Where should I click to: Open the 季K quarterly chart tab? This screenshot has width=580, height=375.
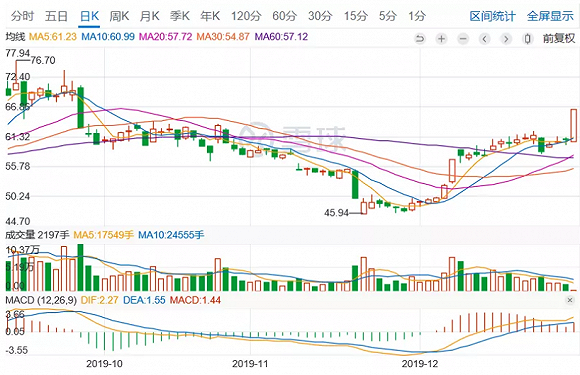click(x=180, y=16)
